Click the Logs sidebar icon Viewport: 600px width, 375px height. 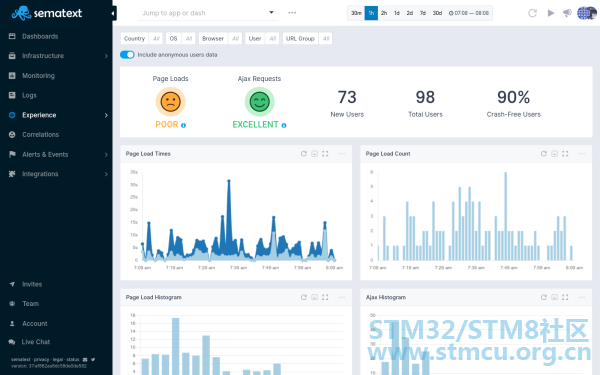coord(12,95)
